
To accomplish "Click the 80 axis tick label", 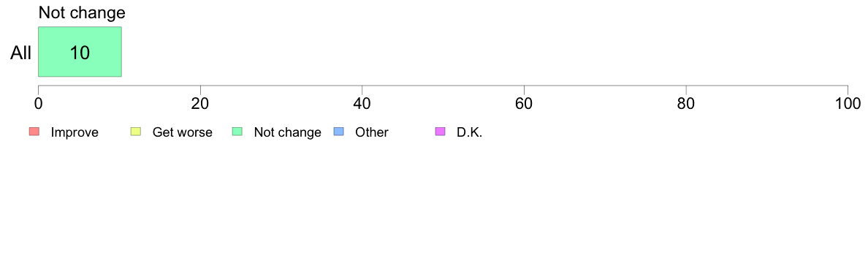I will 686,104.
